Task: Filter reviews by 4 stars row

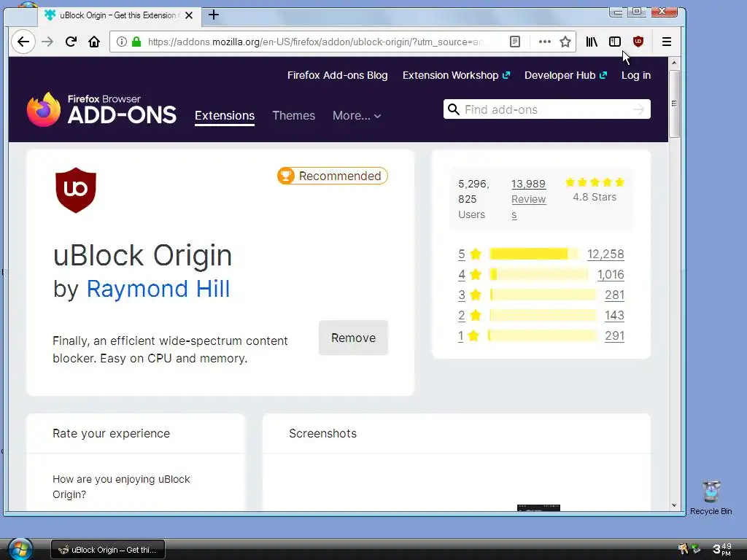Action: [x=541, y=274]
